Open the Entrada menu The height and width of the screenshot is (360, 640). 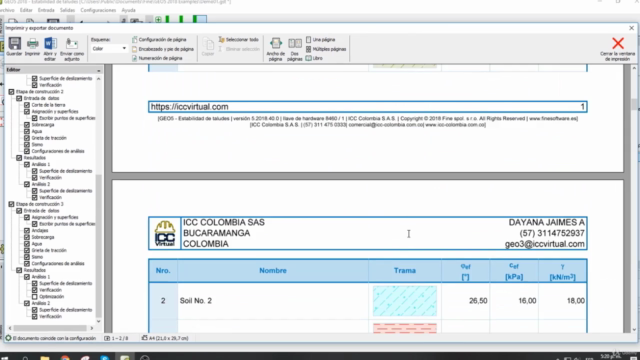[x=46, y=10]
